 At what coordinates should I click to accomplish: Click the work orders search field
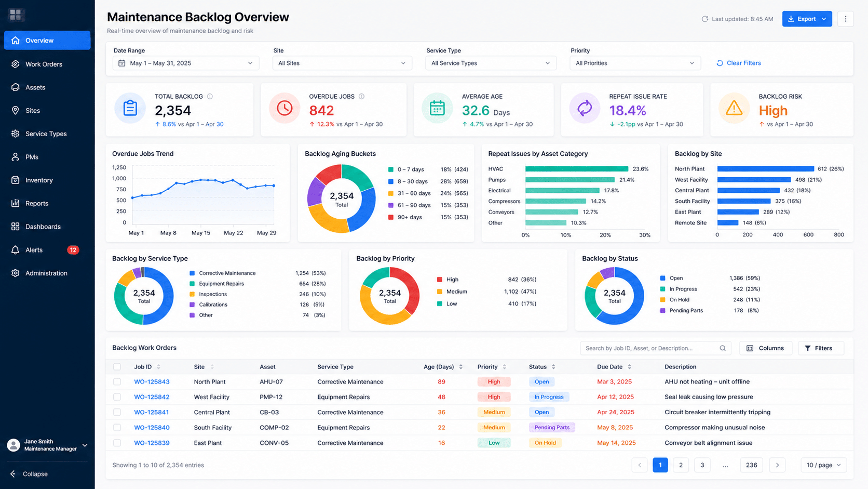tap(656, 348)
